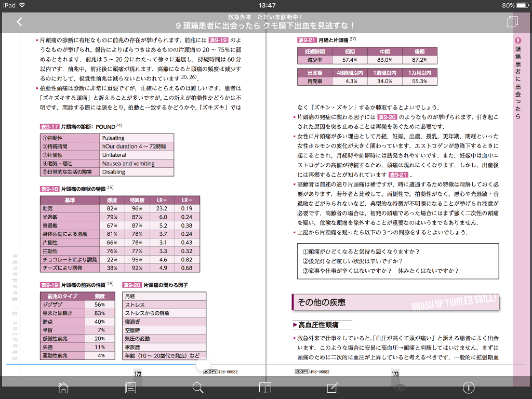Image resolution: width=532 pixels, height=399 pixels.
Task: Select the 運動性前兆 row label
Action: click(62, 355)
